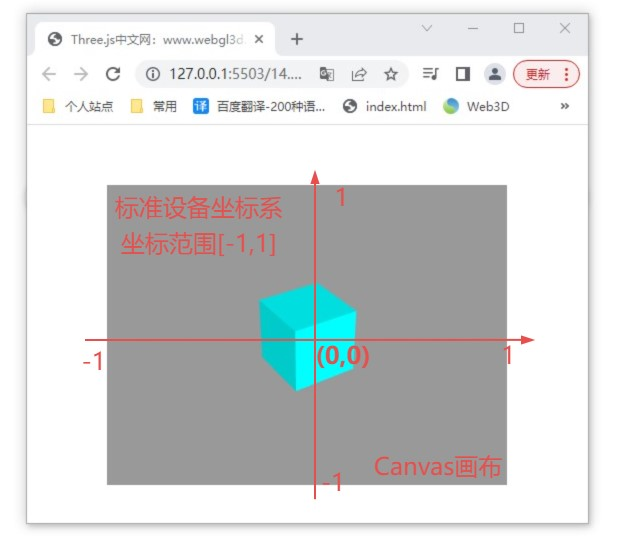This screenshot has height=556, width=622.
Task: View site information icon in address bar
Action: 153,74
